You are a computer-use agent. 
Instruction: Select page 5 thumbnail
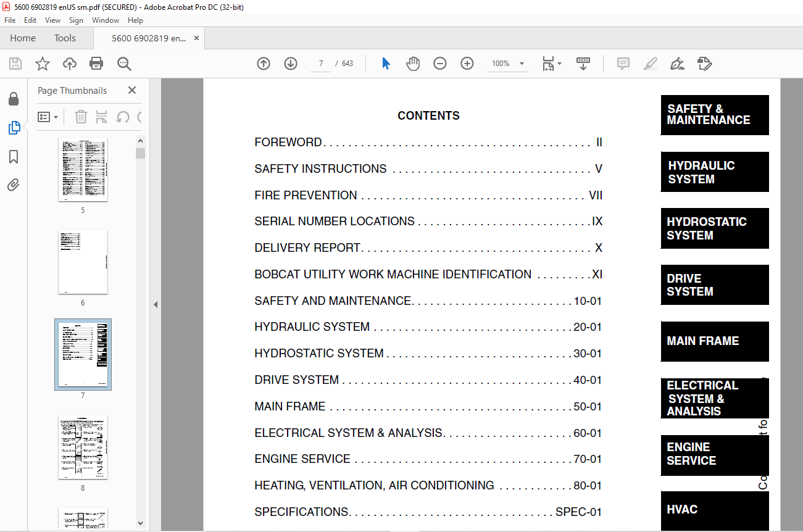coord(83,169)
